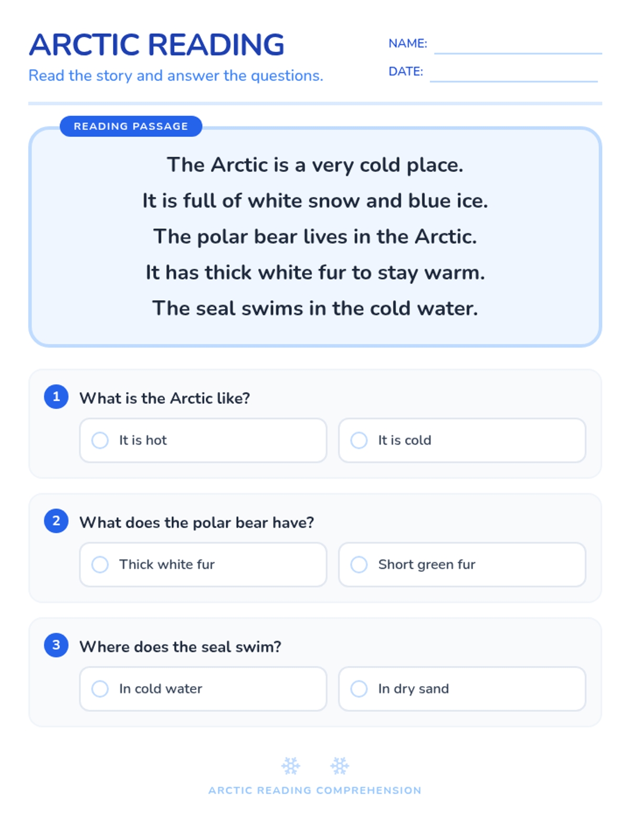Choose the "It is cold" answer option
This screenshot has width=630, height=840.
pyautogui.click(x=359, y=440)
